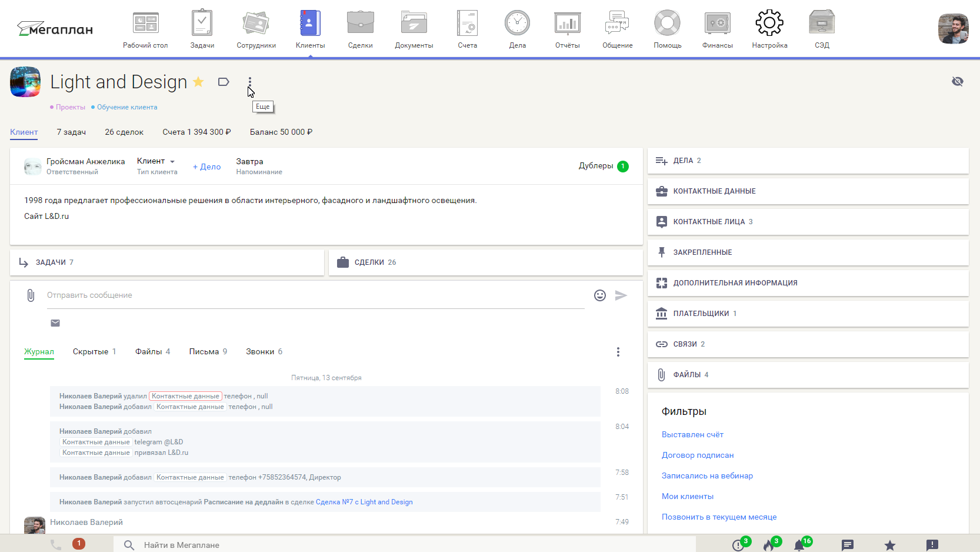This screenshot has width=980, height=552.
Task: Expand the СДЕЛКИ 26 panel
Action: 485,262
